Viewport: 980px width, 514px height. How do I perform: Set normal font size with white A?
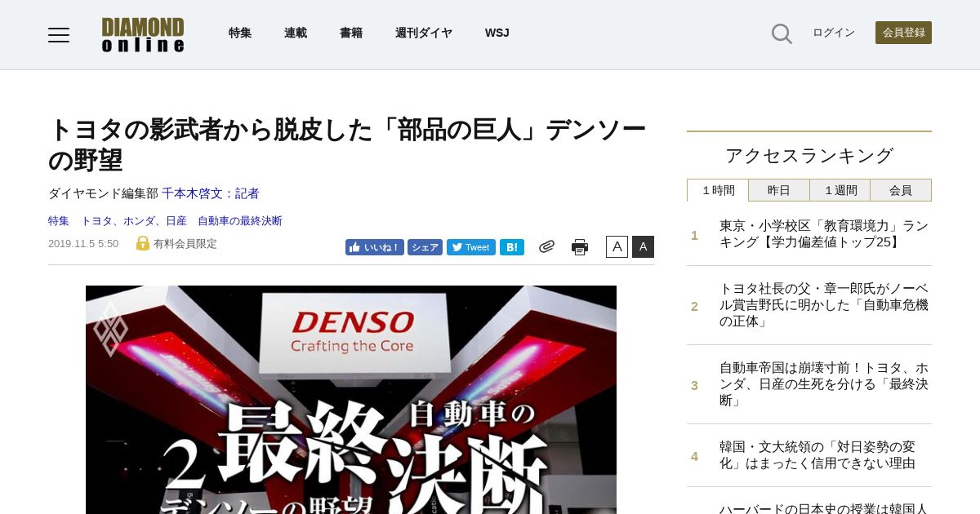[617, 246]
